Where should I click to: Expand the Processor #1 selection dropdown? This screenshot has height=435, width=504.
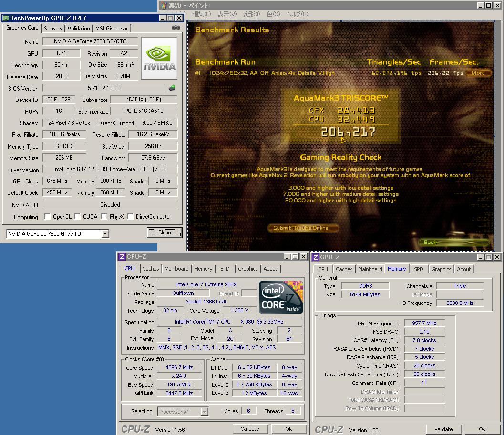pos(204,411)
